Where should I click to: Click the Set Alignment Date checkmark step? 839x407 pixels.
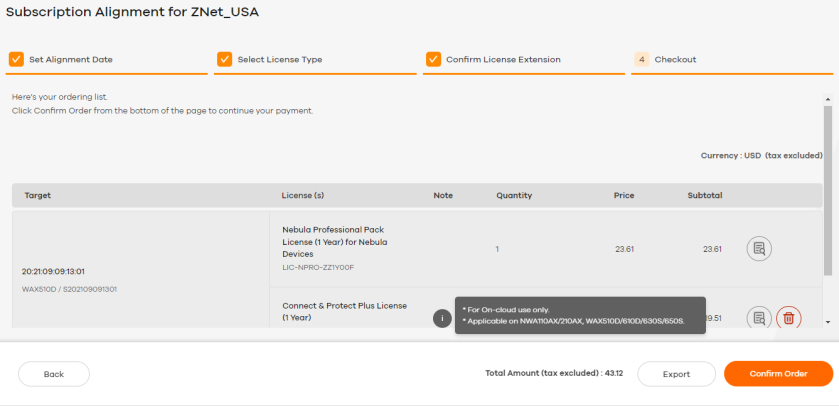coord(17,59)
